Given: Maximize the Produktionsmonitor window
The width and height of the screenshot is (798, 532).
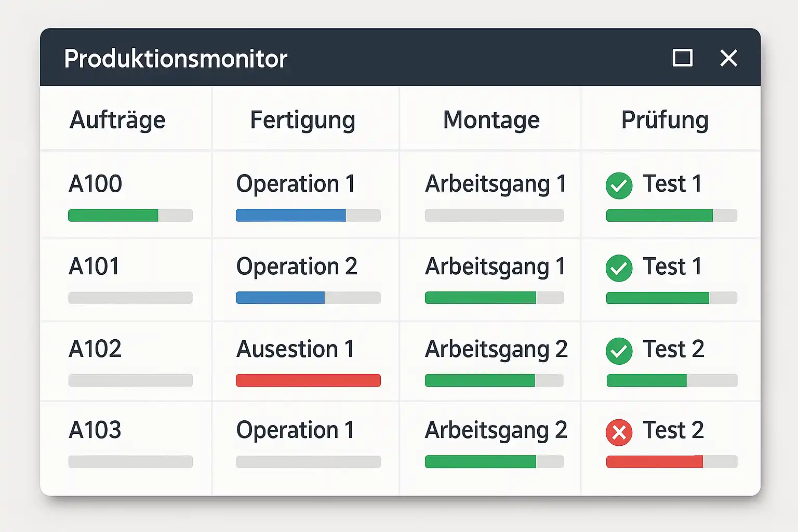Looking at the screenshot, I should coord(682,58).
